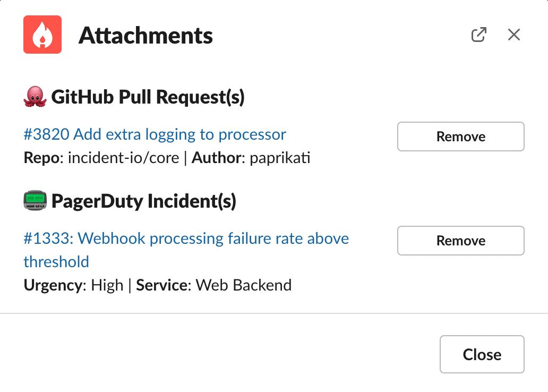Click the Attachments dialog title

point(145,35)
